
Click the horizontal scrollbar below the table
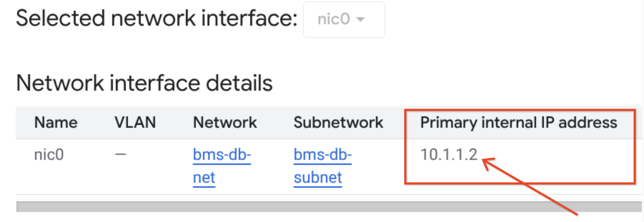tap(322, 207)
